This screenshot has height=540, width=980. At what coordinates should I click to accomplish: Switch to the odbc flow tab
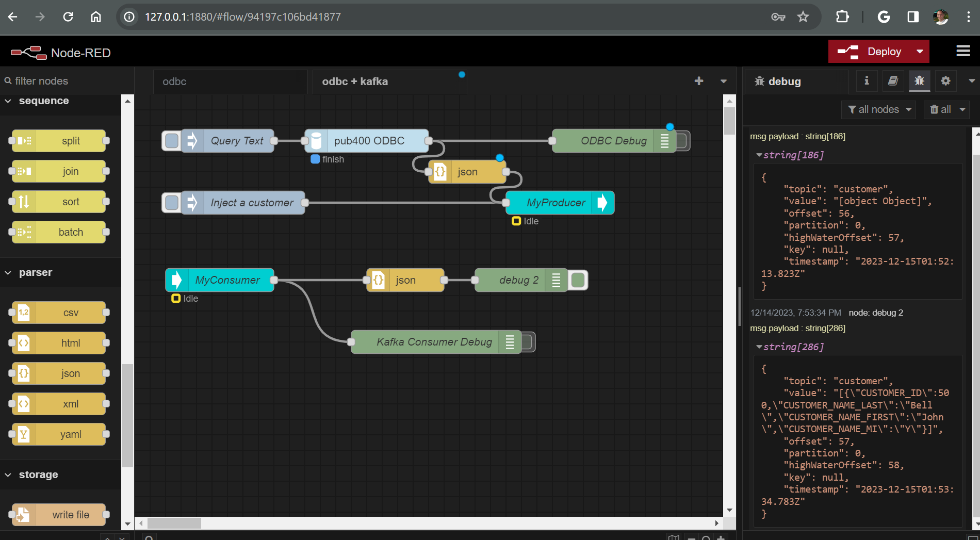pyautogui.click(x=231, y=81)
